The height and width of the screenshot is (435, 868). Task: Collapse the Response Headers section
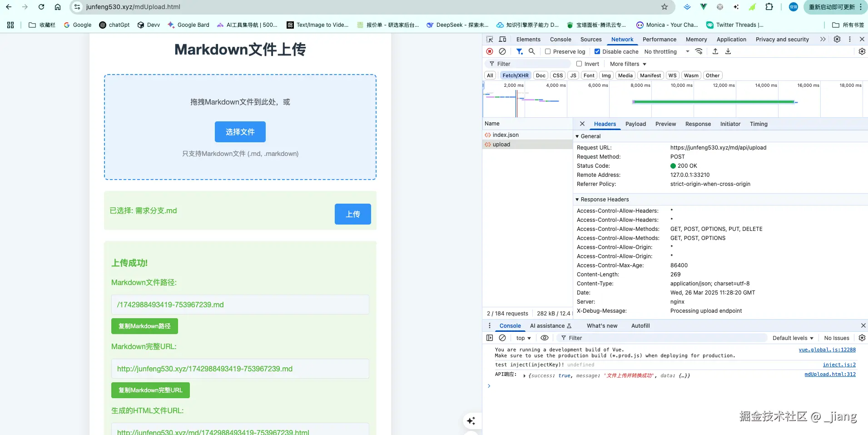tap(576, 199)
